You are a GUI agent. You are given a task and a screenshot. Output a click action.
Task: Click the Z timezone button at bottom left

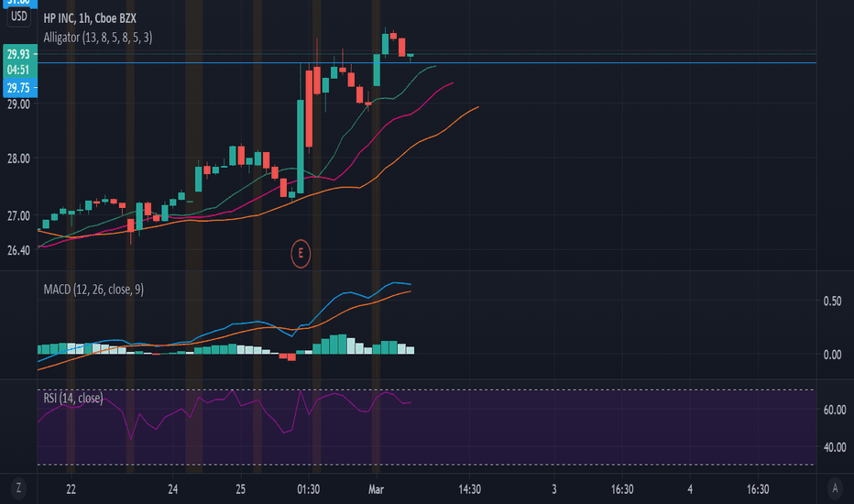tap(18, 488)
